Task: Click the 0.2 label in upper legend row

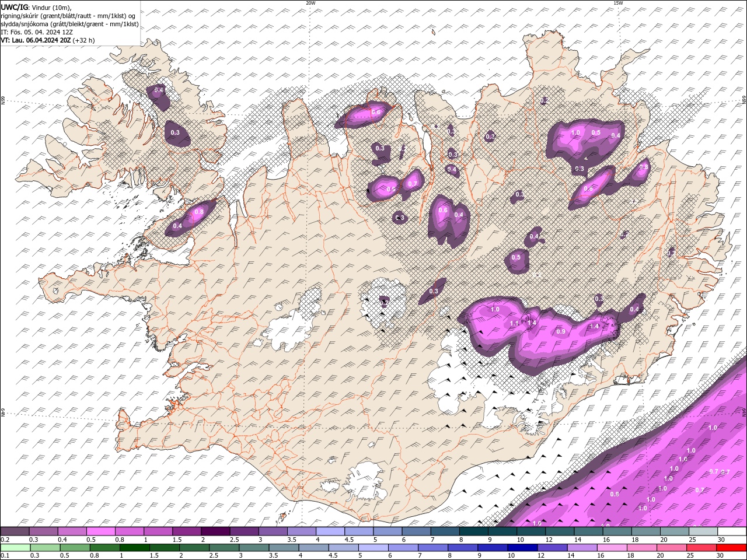Action: (5, 540)
